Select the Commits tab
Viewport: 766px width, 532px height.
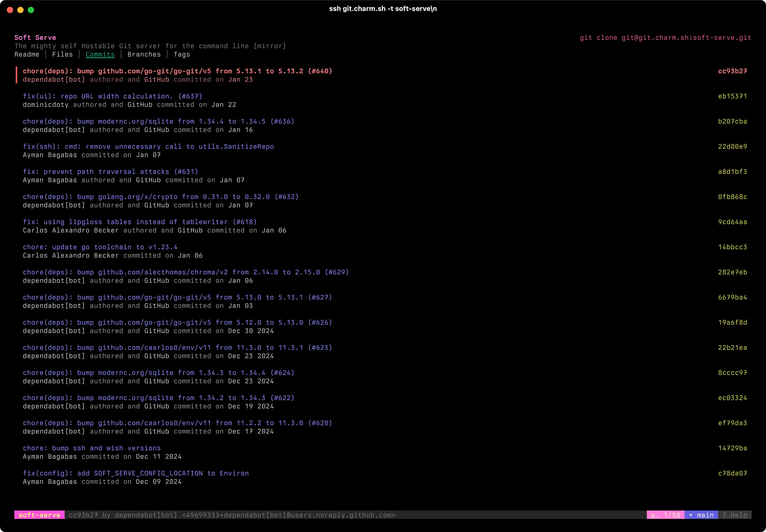click(x=100, y=54)
